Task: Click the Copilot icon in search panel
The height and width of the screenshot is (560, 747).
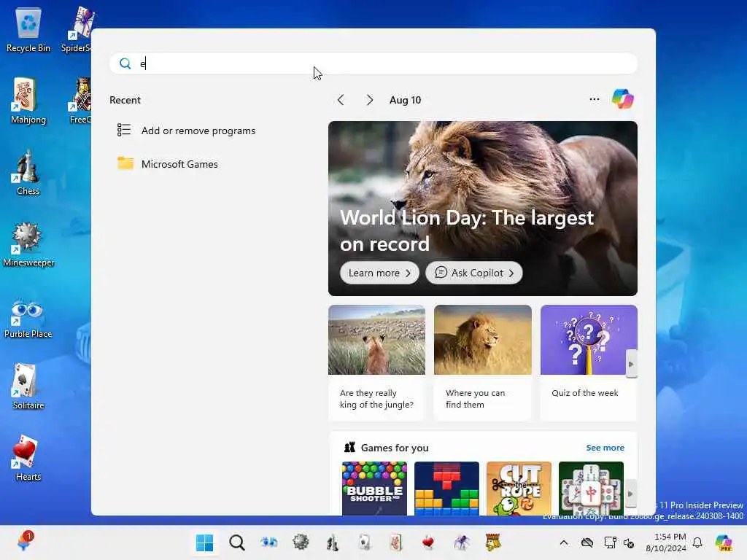Action: tap(623, 99)
